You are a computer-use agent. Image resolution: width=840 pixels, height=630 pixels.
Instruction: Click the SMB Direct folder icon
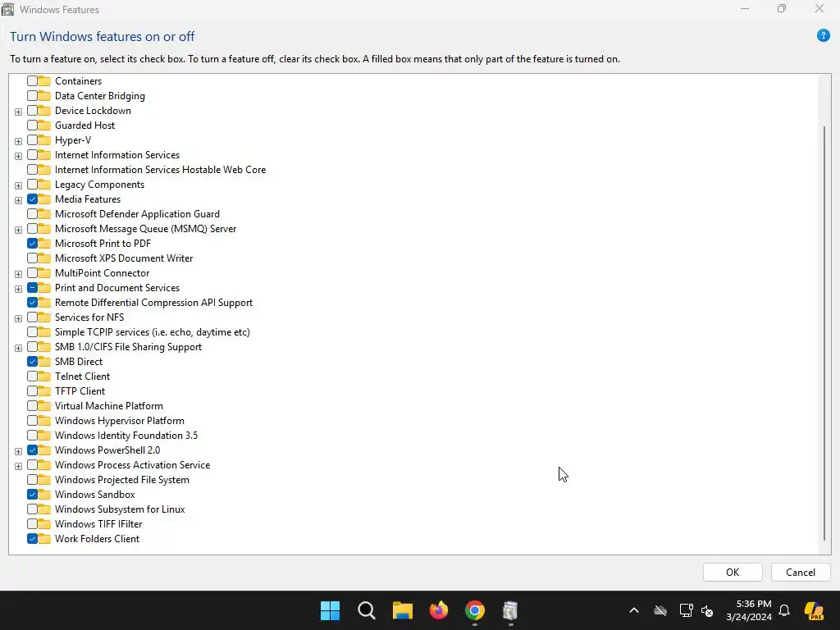click(44, 362)
